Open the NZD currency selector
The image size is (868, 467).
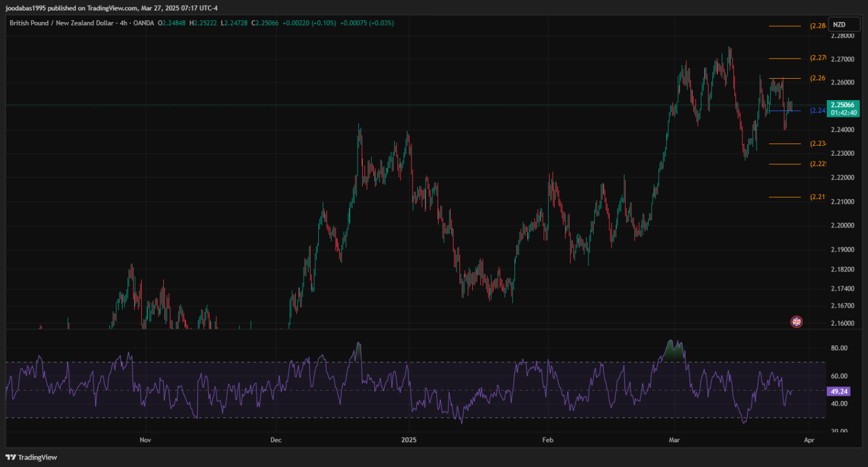pyautogui.click(x=839, y=25)
